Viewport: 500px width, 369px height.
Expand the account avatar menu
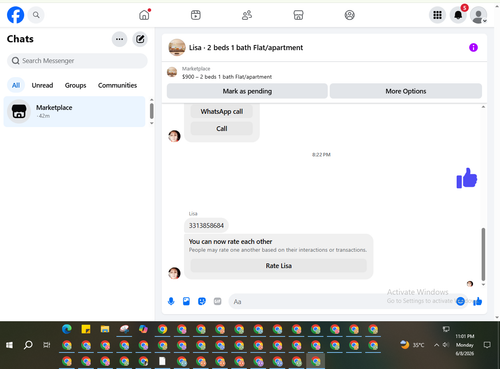click(x=479, y=15)
